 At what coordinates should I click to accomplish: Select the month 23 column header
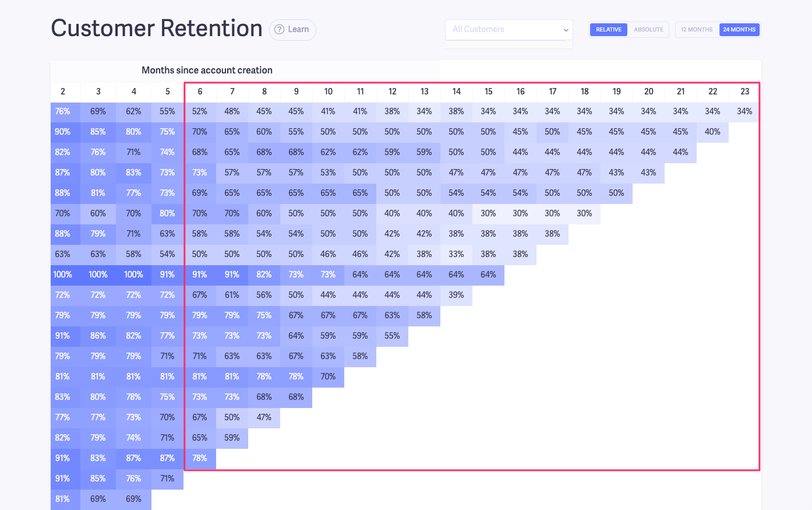click(x=744, y=92)
